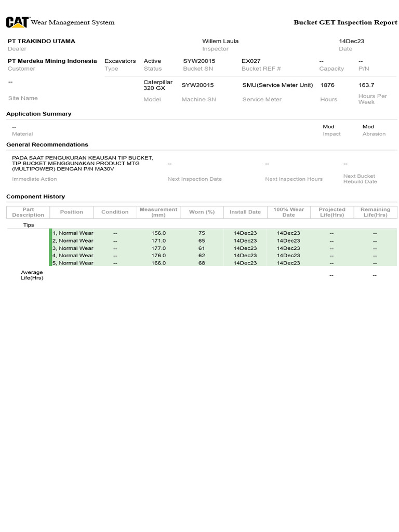Select measurement value 176.0

(158, 256)
